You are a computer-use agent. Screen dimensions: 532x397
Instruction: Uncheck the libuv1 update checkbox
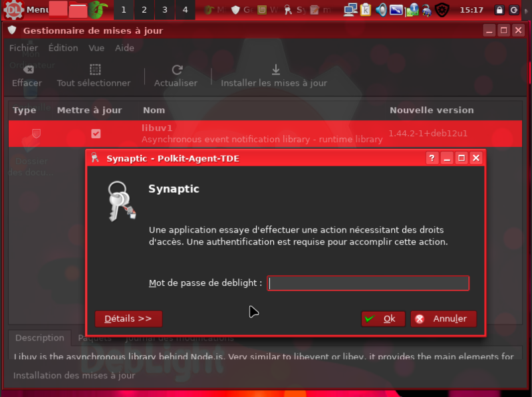tap(96, 134)
